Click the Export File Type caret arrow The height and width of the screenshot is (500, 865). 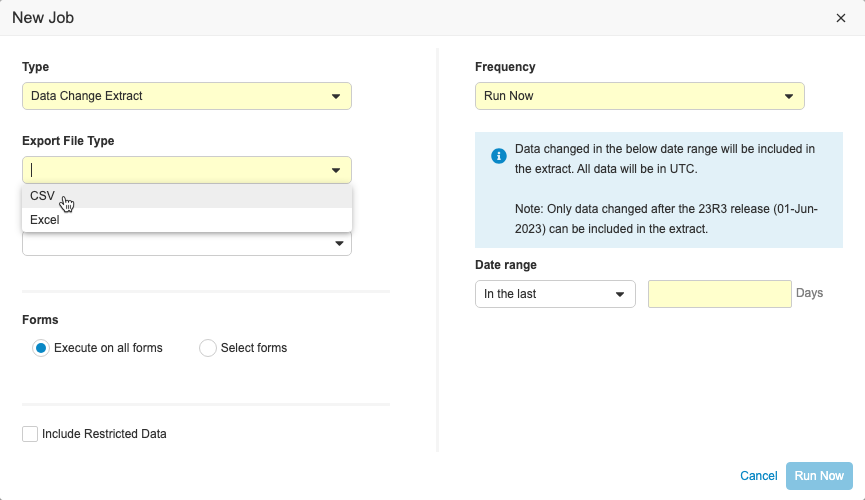(x=336, y=170)
